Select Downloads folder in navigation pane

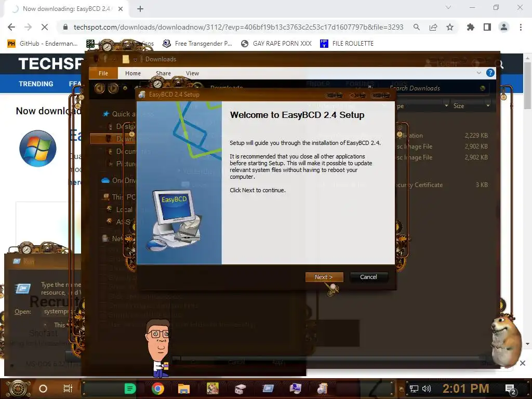[x=113, y=139]
